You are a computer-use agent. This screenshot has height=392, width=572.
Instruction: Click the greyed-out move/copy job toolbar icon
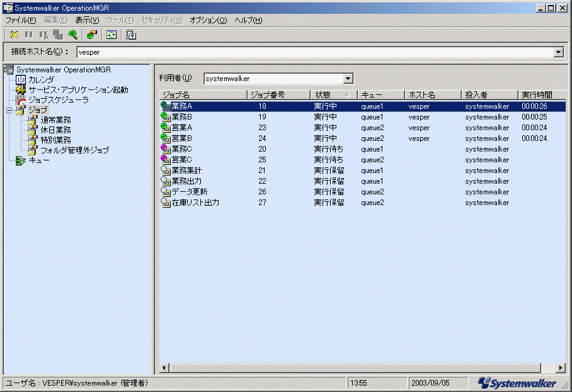(x=58, y=35)
